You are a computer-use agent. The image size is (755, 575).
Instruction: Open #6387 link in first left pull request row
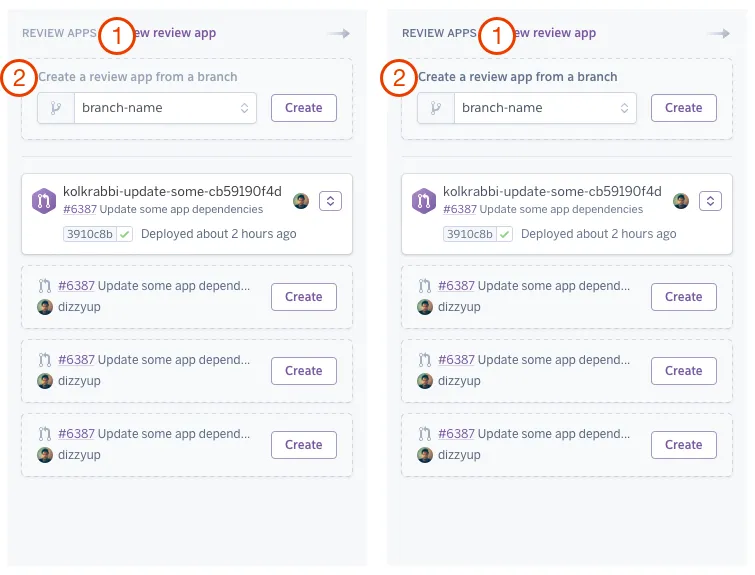[76, 286]
